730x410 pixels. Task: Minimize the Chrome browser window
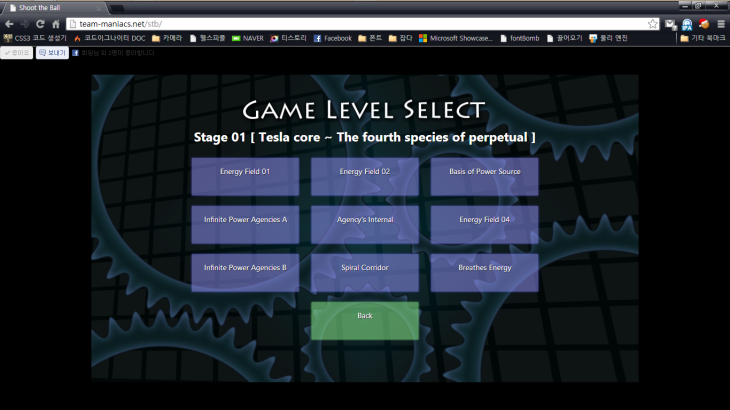(685, 6)
